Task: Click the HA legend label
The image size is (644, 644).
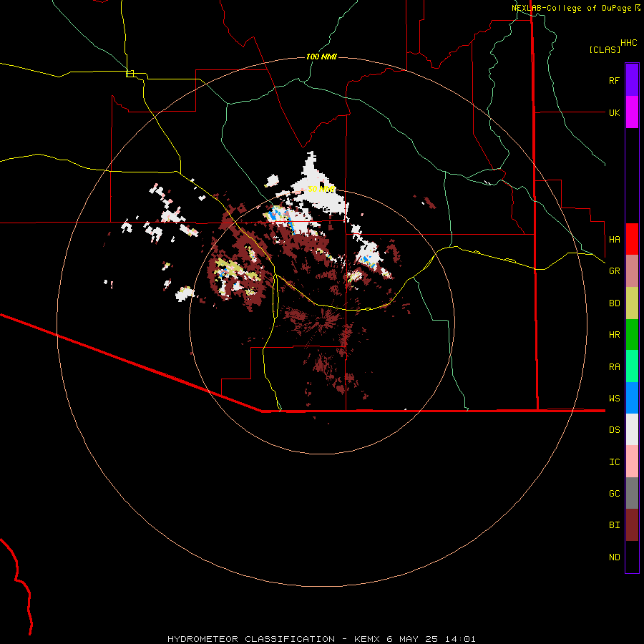Action: tap(614, 239)
